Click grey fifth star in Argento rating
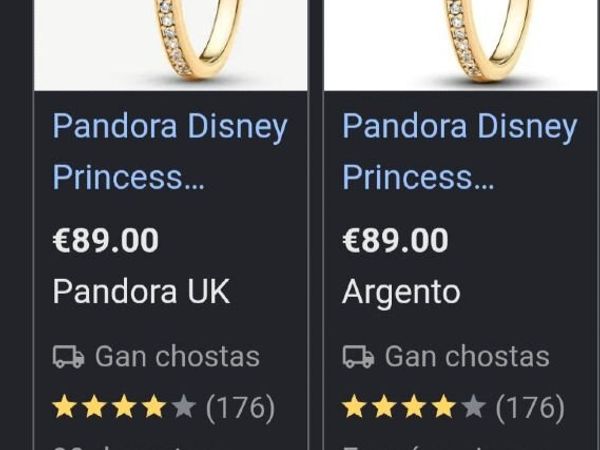The width and height of the screenshot is (600, 450). click(x=473, y=406)
